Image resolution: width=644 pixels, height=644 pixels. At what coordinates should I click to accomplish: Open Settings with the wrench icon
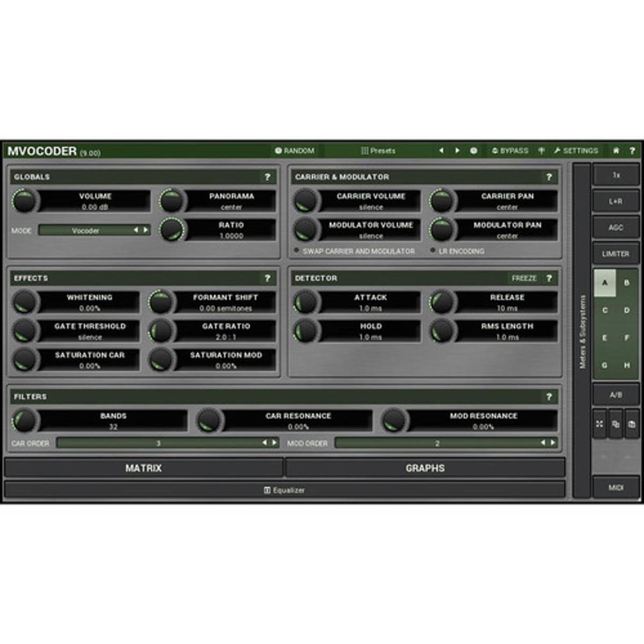576,151
